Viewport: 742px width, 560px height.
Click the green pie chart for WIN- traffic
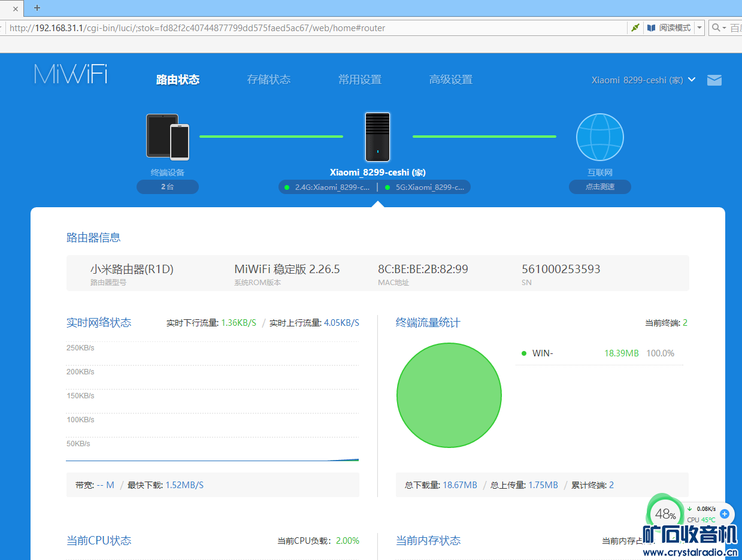(x=449, y=395)
